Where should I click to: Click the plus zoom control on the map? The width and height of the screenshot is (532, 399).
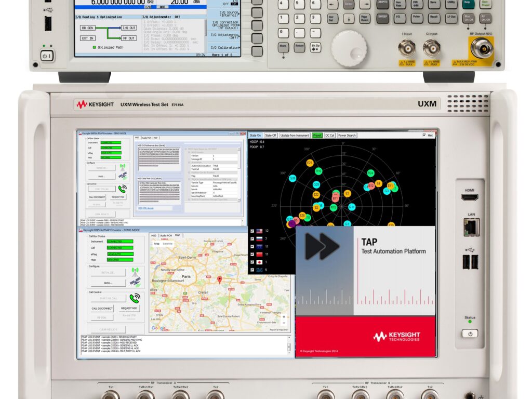pyautogui.click(x=284, y=316)
